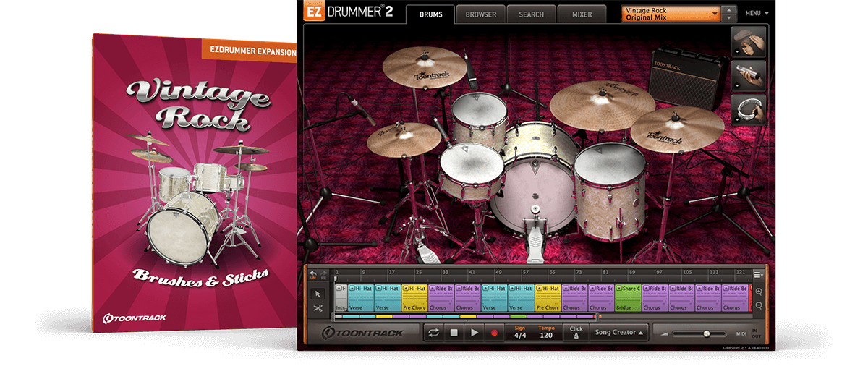This screenshot has width=868, height=374.
Task: Switch to the MIXER tab
Action: (x=582, y=14)
